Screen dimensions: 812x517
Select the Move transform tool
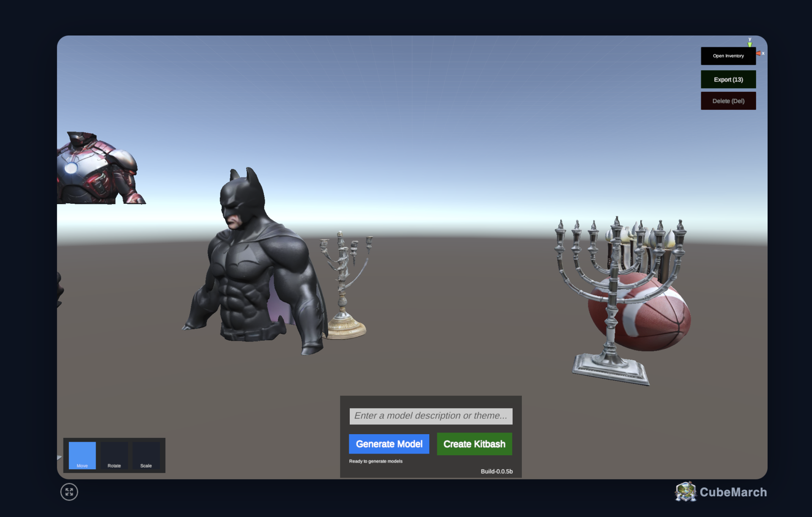click(82, 455)
